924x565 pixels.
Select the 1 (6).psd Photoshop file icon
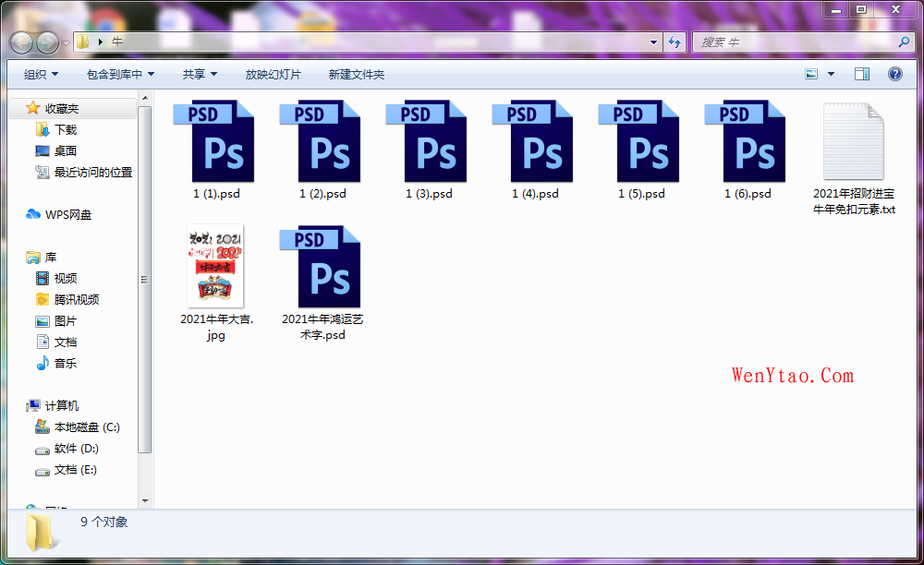pos(746,141)
